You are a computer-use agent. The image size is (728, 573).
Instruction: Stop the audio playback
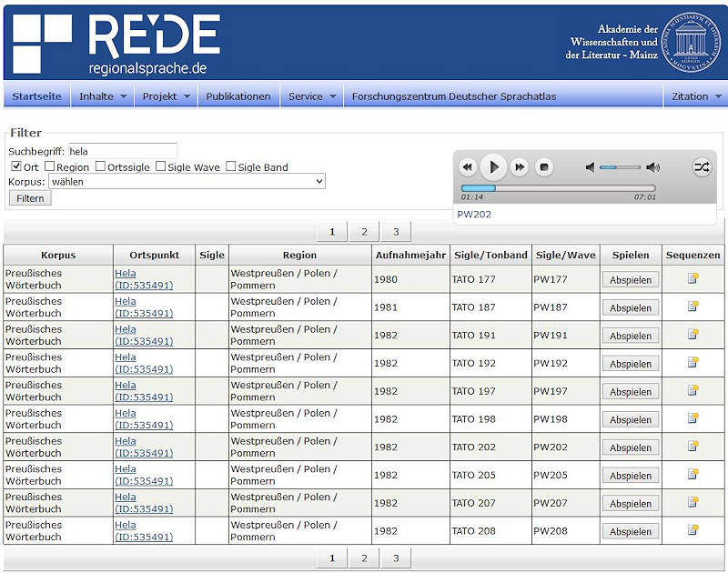click(x=544, y=167)
